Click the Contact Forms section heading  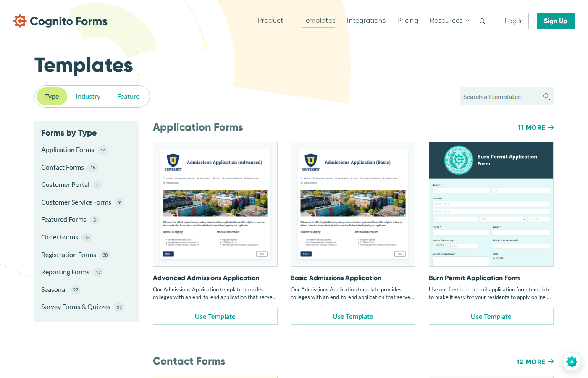(189, 361)
